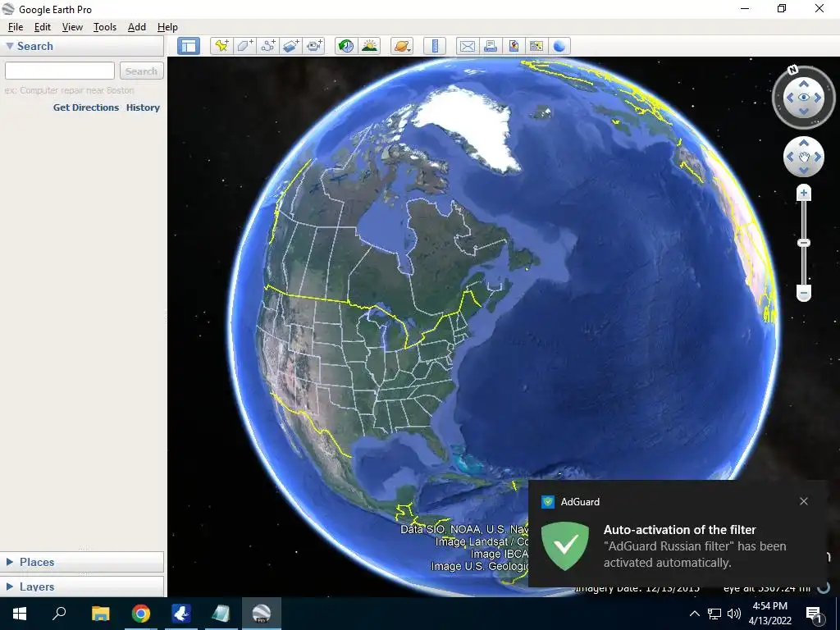Click the Add Image Overlay icon
This screenshot has height=630, width=840.
[291, 46]
